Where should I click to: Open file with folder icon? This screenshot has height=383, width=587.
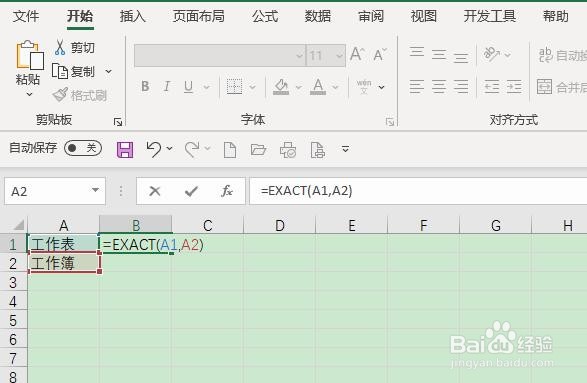[x=258, y=150]
